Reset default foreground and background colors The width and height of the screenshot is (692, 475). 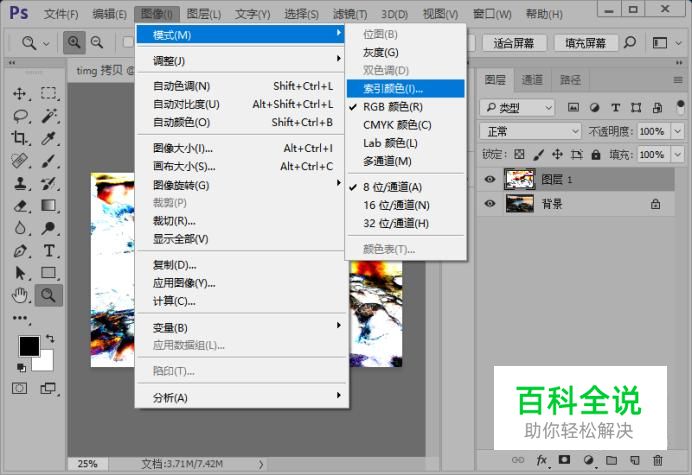21,367
